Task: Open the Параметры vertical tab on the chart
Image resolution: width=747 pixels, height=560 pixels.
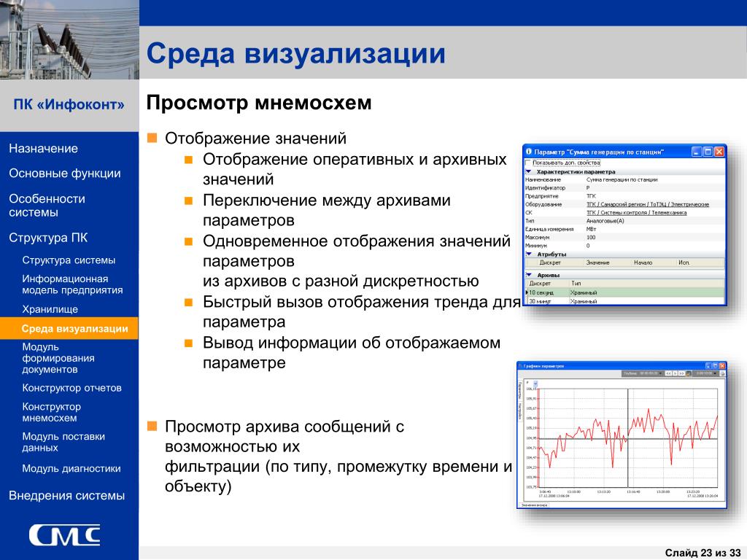Action: pyautogui.click(x=519, y=389)
